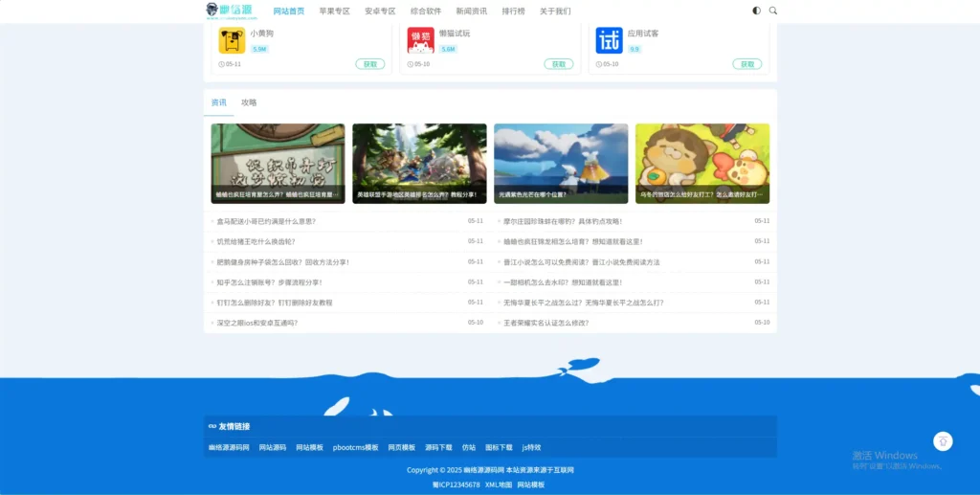
Task: Click the 小黄狗 app icon
Action: tap(232, 40)
